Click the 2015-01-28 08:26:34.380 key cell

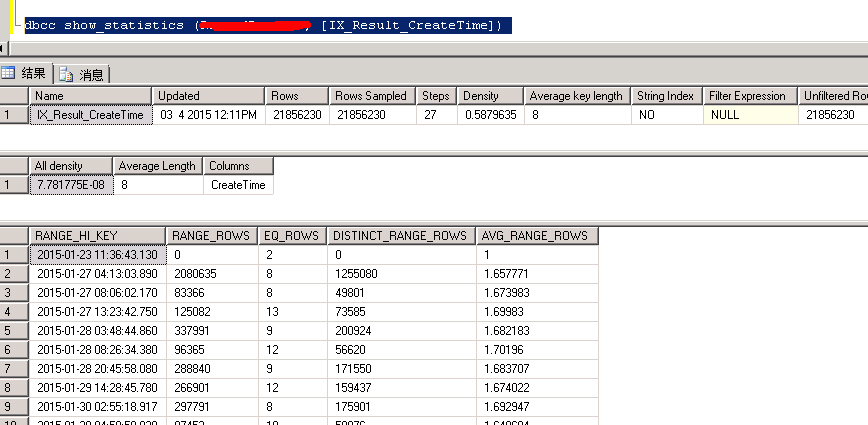coord(97,350)
